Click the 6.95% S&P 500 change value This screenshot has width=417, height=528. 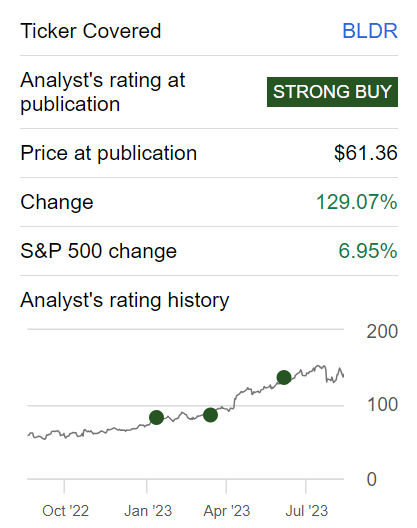pyautogui.click(x=368, y=251)
